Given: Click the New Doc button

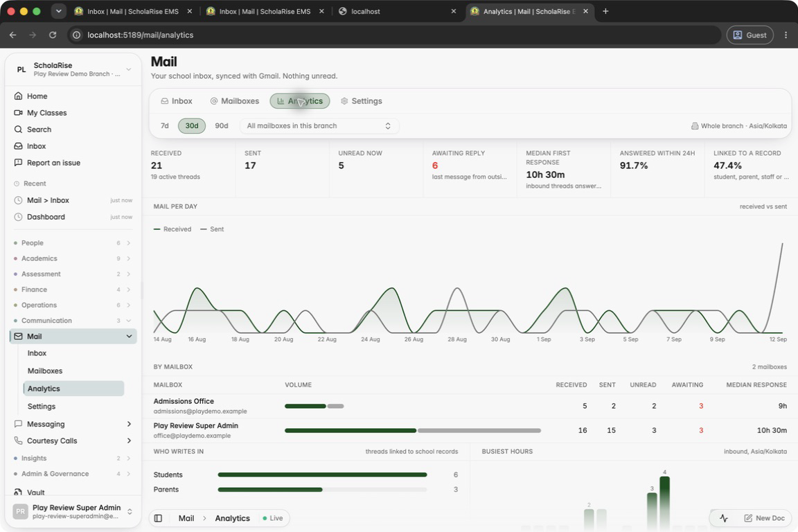Looking at the screenshot, I should pos(764,517).
